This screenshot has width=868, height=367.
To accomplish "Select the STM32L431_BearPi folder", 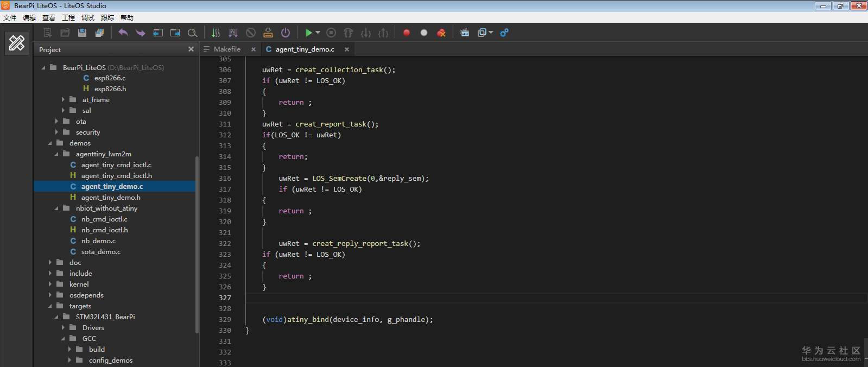I will pos(105,317).
